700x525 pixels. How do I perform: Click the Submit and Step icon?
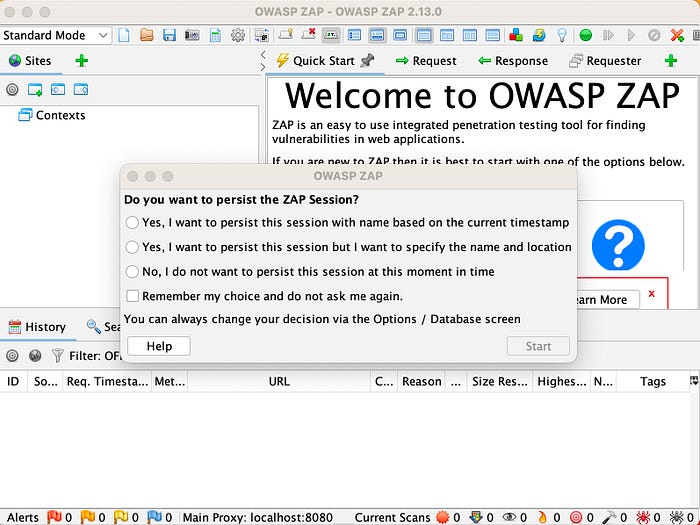[x=608, y=35]
